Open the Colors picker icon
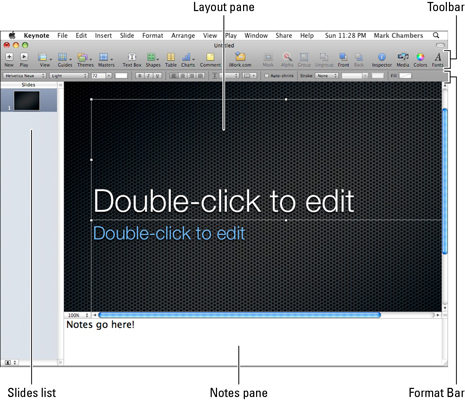Image resolution: width=465 pixels, height=400 pixels. click(420, 57)
